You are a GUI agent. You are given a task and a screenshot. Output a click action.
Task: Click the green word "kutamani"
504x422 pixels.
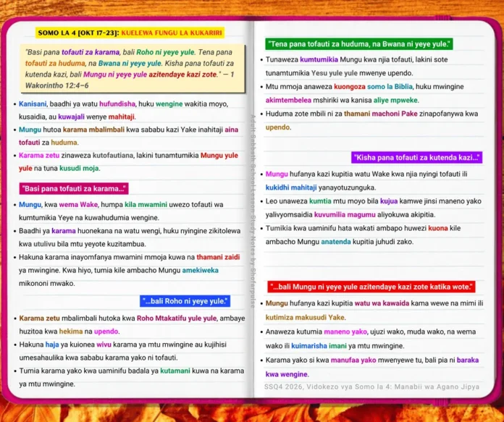click(x=175, y=371)
